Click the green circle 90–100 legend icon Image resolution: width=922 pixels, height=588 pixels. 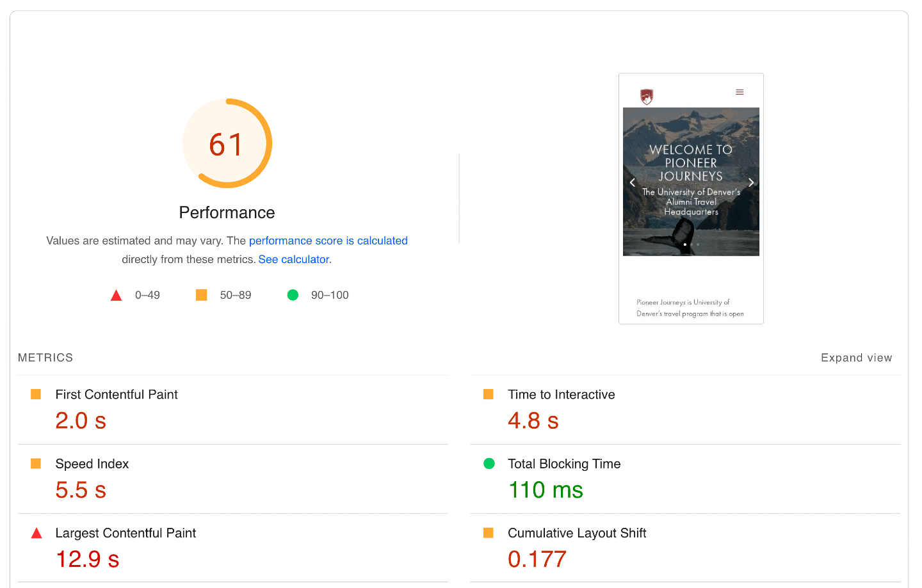tap(293, 295)
